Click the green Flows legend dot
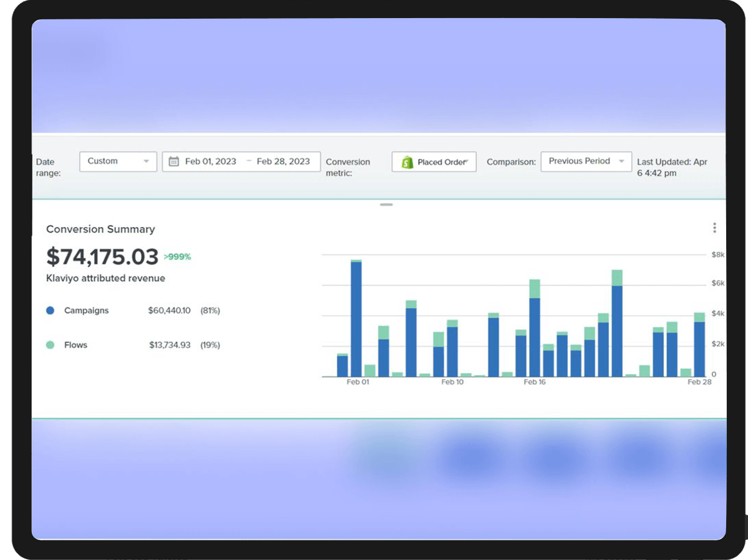748x560 pixels. 50,345
